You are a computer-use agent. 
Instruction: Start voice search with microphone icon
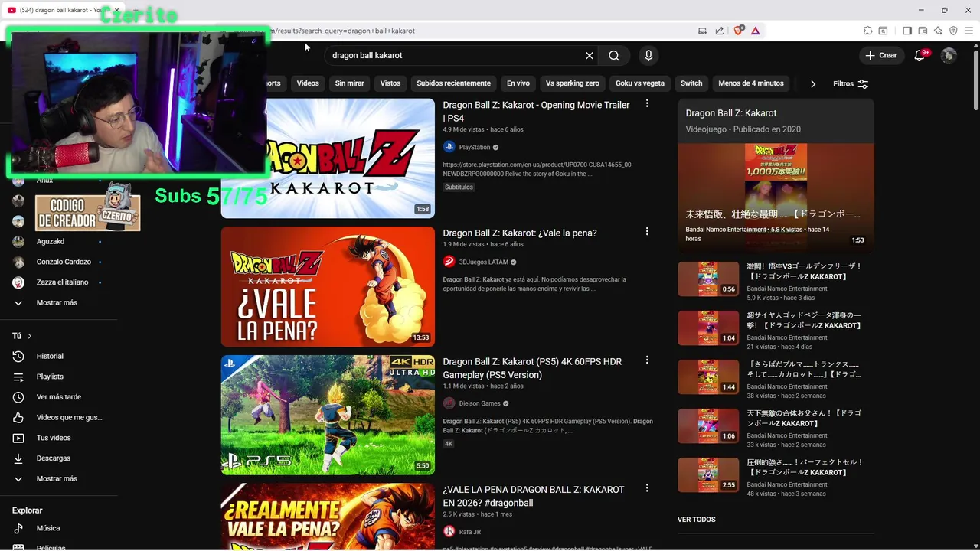tap(648, 55)
